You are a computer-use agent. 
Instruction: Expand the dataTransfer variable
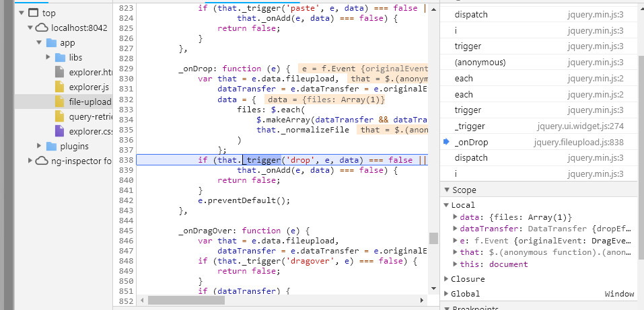[x=456, y=229]
